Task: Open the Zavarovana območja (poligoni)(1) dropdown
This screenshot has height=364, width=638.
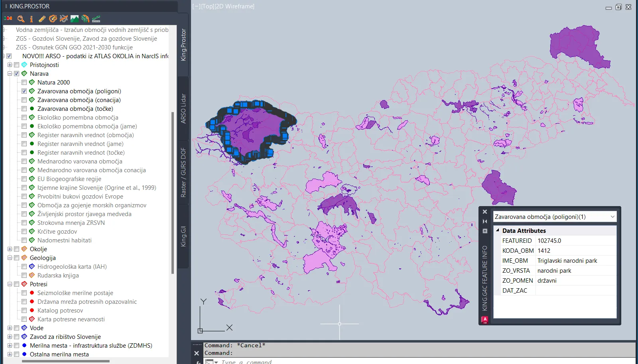Action: click(x=612, y=217)
